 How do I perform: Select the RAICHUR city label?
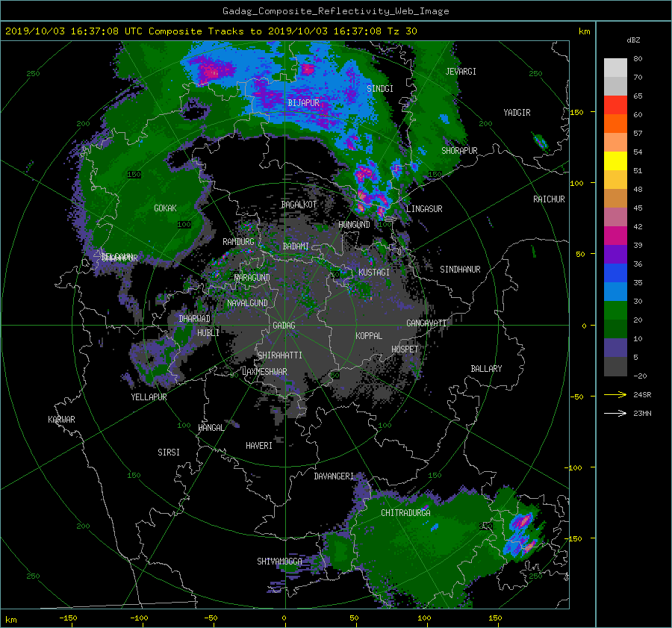click(x=549, y=199)
